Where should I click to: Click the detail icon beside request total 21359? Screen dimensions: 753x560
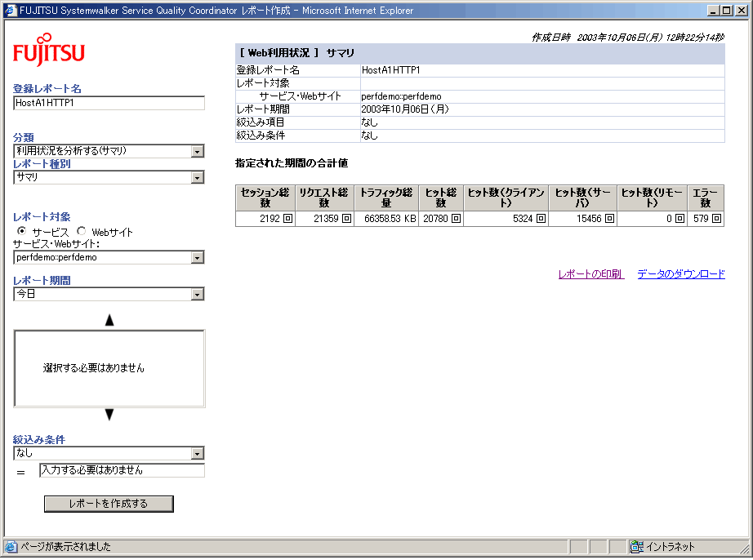(x=346, y=219)
